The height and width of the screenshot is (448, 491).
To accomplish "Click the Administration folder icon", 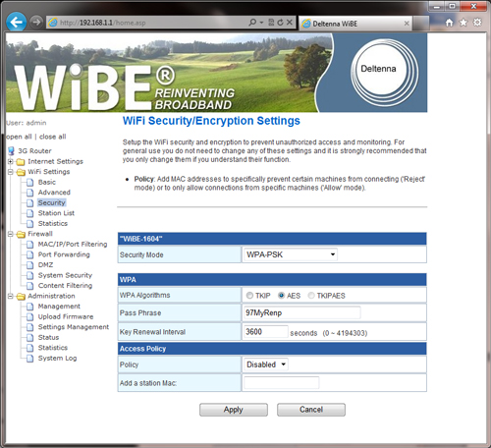I will [x=21, y=297].
